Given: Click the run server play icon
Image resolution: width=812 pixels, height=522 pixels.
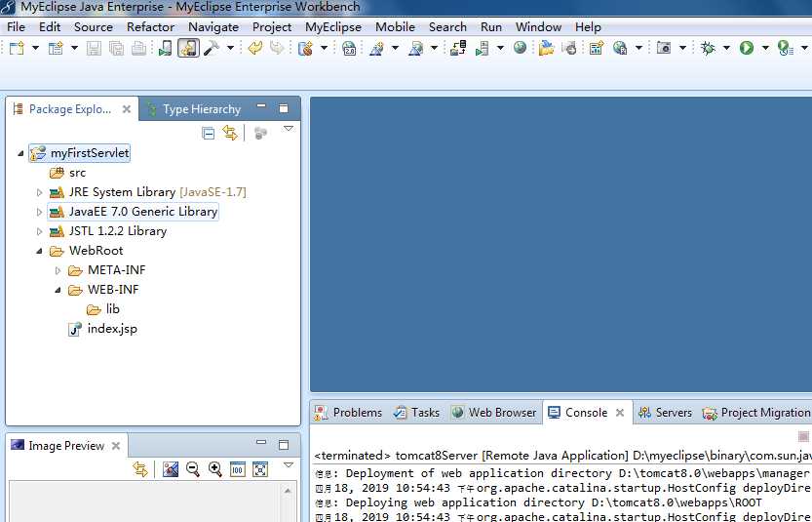Looking at the screenshot, I should [483, 48].
